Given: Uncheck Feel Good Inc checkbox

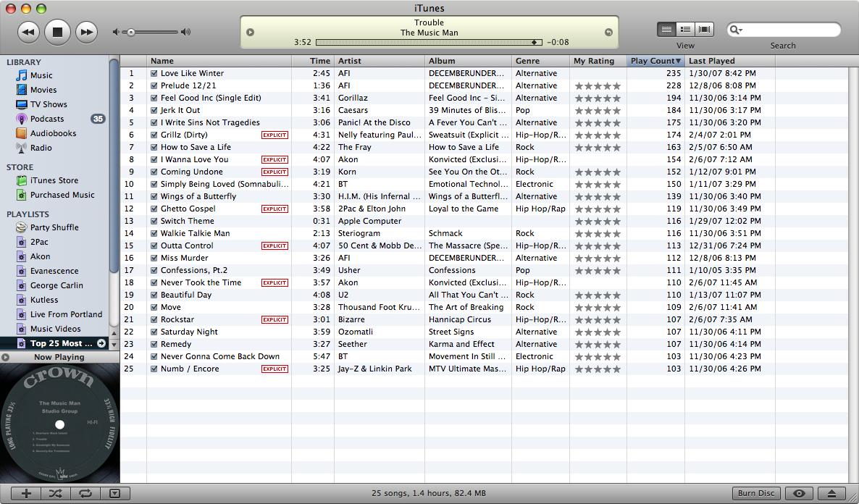Looking at the screenshot, I should point(154,98).
